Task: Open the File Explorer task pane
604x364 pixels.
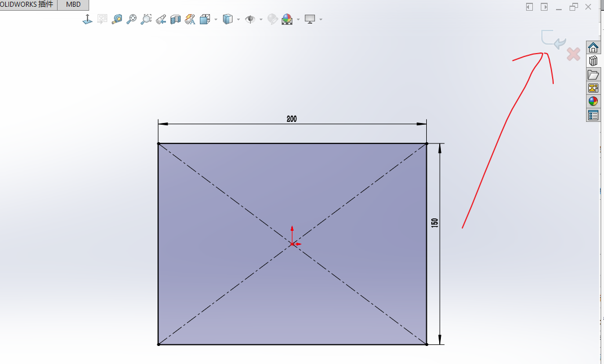Action: click(x=593, y=74)
